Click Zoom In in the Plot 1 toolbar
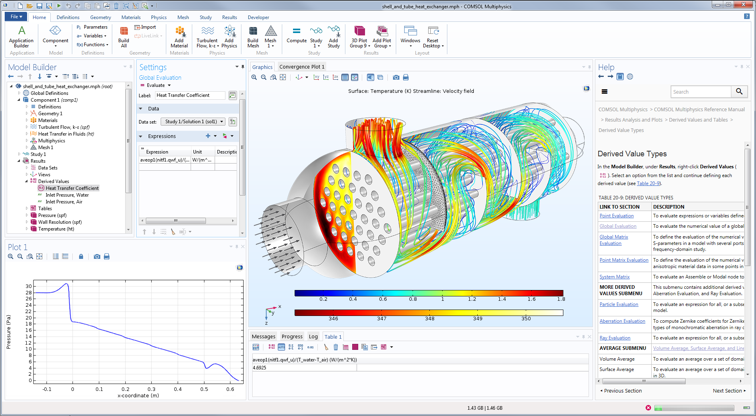Screen dimensions: 756x416 tap(11, 256)
